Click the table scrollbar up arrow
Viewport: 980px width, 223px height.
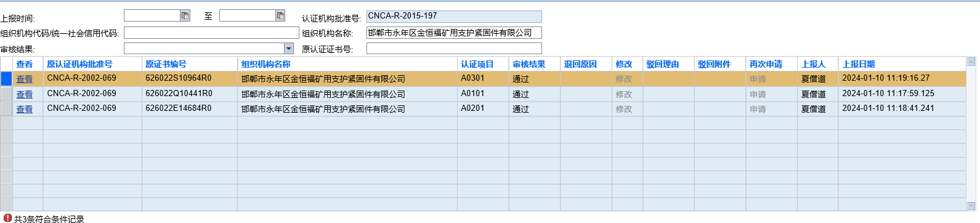pos(971,62)
